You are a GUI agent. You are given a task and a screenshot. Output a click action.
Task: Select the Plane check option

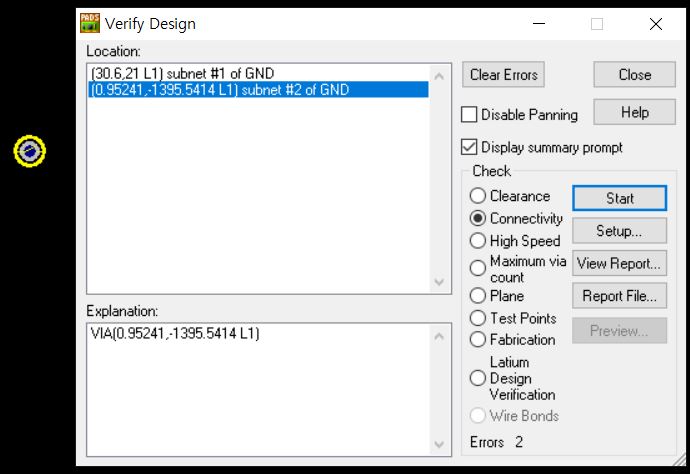[x=478, y=296]
